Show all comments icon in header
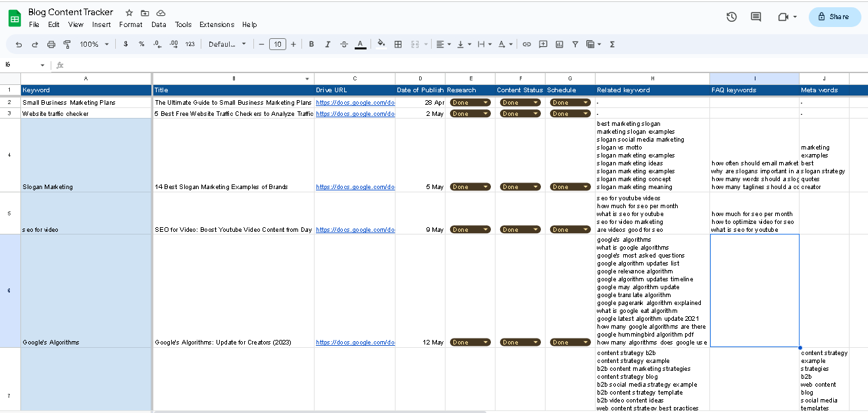Image resolution: width=868 pixels, height=413 pixels. click(x=756, y=16)
